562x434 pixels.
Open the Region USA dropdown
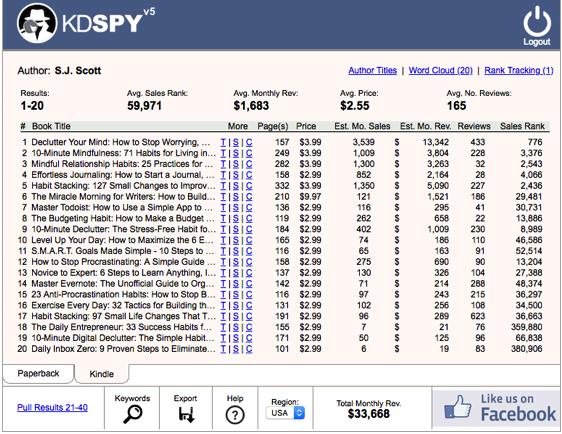[x=285, y=413]
